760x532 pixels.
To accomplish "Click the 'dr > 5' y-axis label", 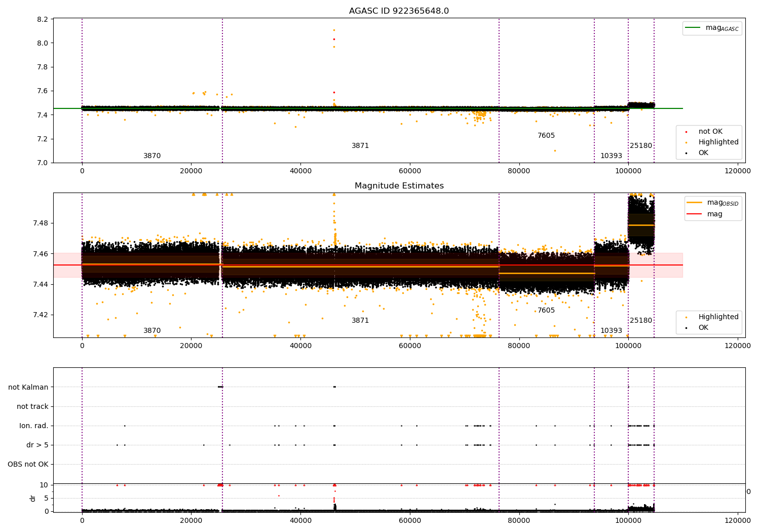I will coord(37,445).
